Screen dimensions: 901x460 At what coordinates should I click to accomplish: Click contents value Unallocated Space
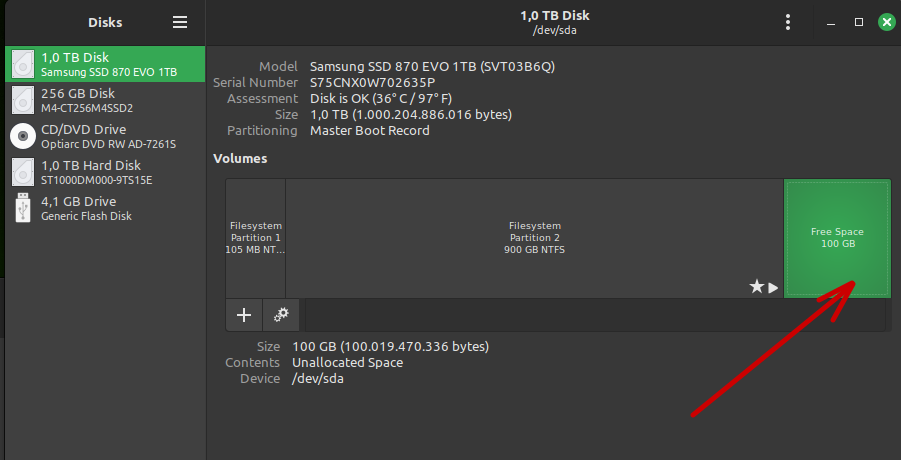(347, 362)
